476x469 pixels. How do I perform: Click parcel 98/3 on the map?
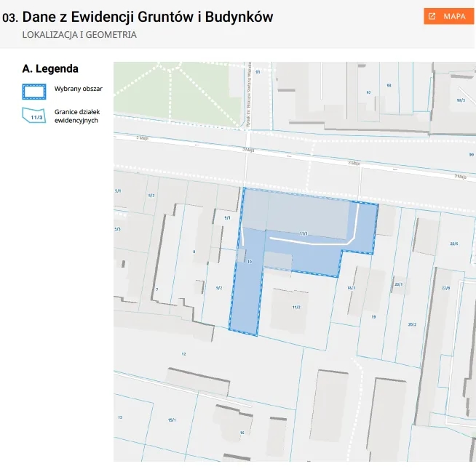(461, 100)
